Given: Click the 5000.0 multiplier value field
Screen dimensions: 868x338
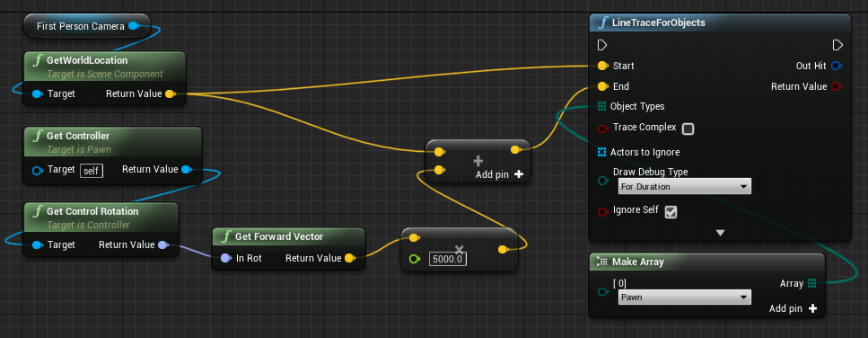Looking at the screenshot, I should [x=448, y=259].
